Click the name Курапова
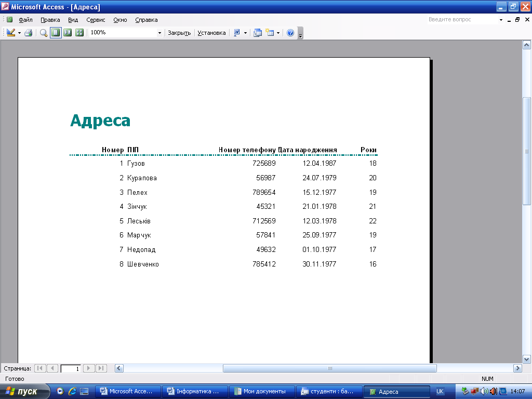Screen dimensions: 532x399 point(142,178)
